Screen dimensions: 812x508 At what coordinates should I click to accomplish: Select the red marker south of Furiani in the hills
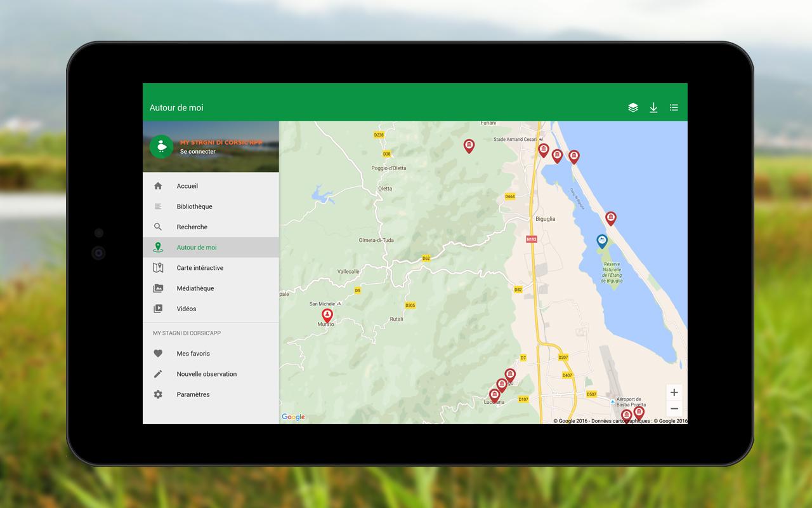(x=469, y=147)
